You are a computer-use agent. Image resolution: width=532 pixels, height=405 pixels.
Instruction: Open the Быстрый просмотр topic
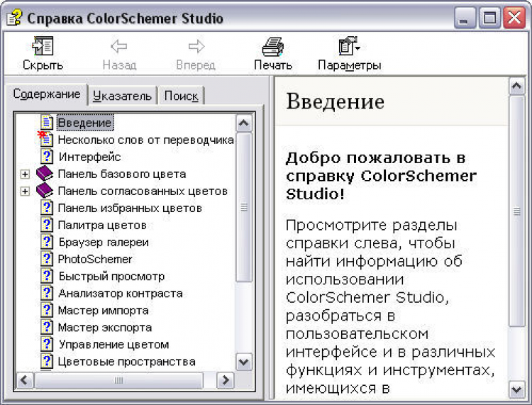(111, 276)
